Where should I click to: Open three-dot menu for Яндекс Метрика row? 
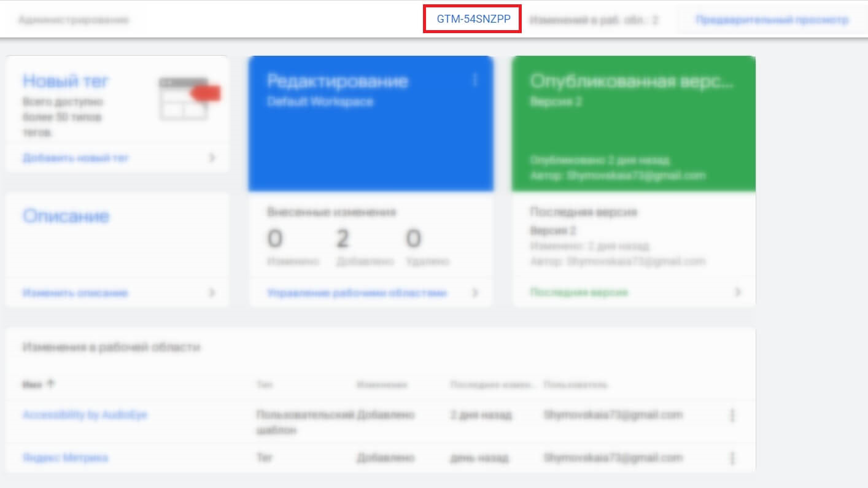[732, 459]
